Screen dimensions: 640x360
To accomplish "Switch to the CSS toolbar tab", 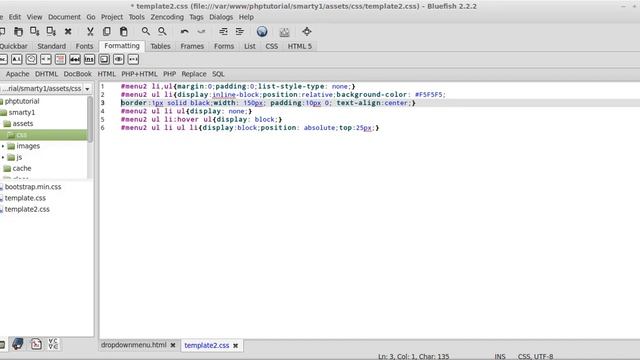I will (x=271, y=47).
